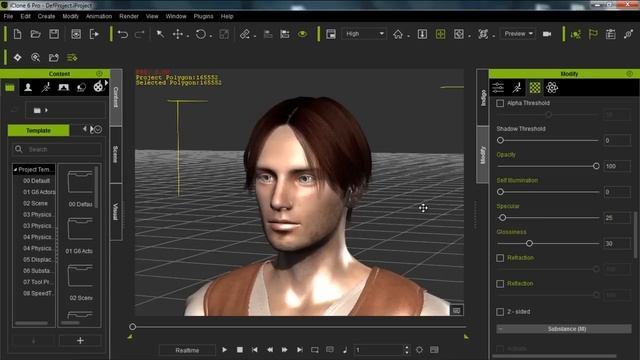Activate the Move tool

point(178,34)
